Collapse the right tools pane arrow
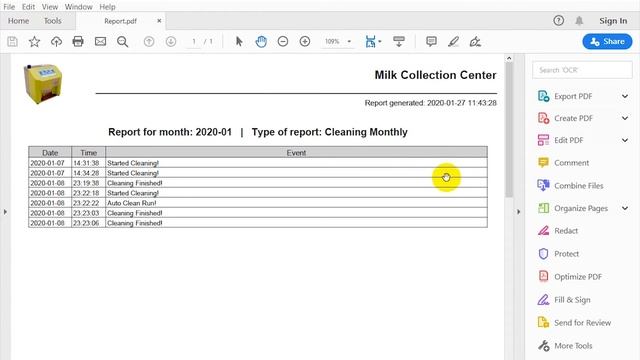Image resolution: width=640 pixels, height=360 pixels. point(518,212)
